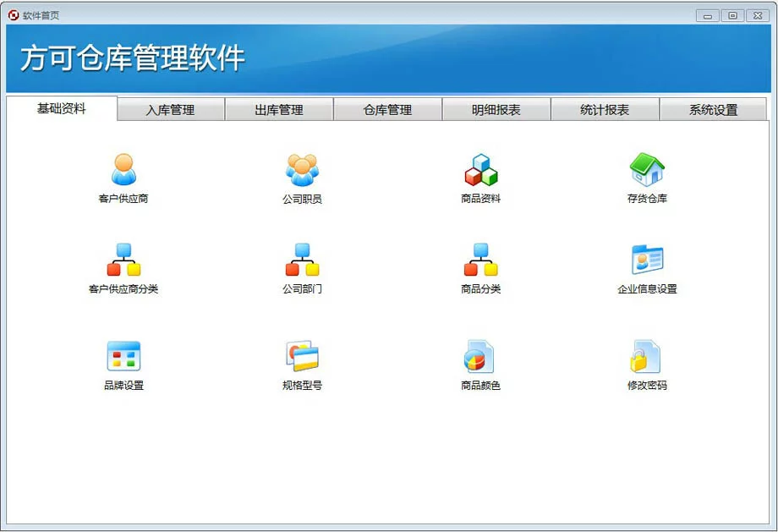Open the 修改密码 padlock icon
The image size is (778, 532).
click(x=645, y=356)
